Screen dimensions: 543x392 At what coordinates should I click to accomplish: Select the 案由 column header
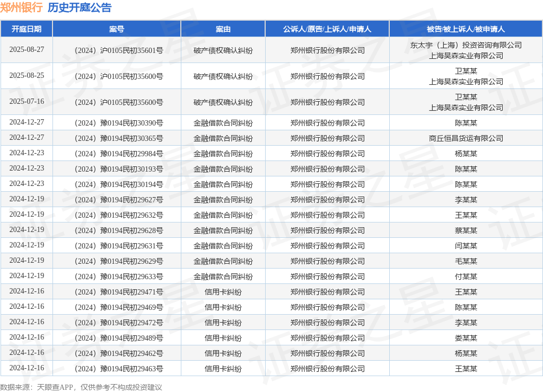223,29
